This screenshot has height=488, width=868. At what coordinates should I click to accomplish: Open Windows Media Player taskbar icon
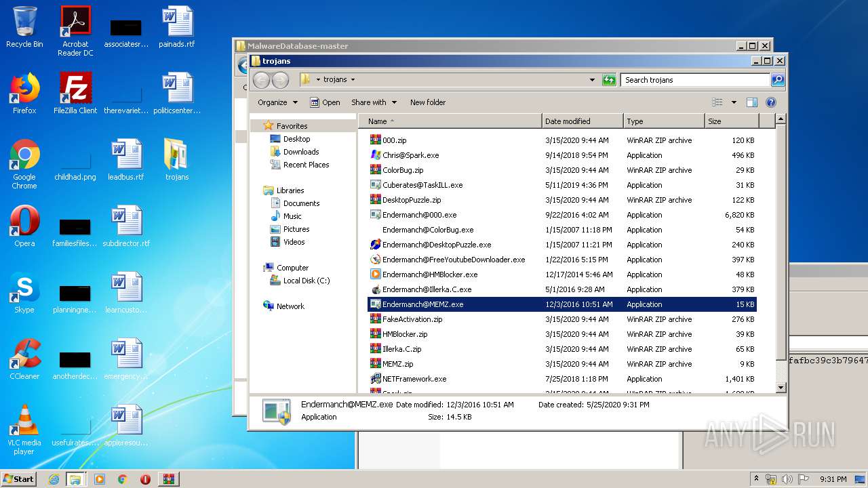[100, 479]
